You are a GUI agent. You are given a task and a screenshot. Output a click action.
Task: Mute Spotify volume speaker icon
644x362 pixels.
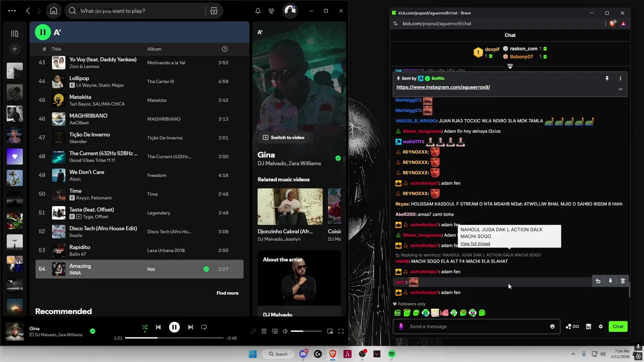[x=285, y=331]
